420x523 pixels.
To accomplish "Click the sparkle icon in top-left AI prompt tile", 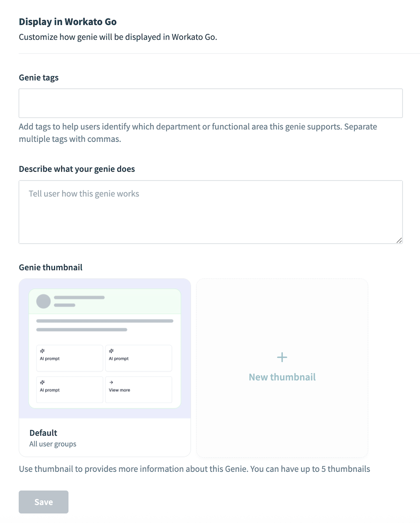I will tap(42, 351).
